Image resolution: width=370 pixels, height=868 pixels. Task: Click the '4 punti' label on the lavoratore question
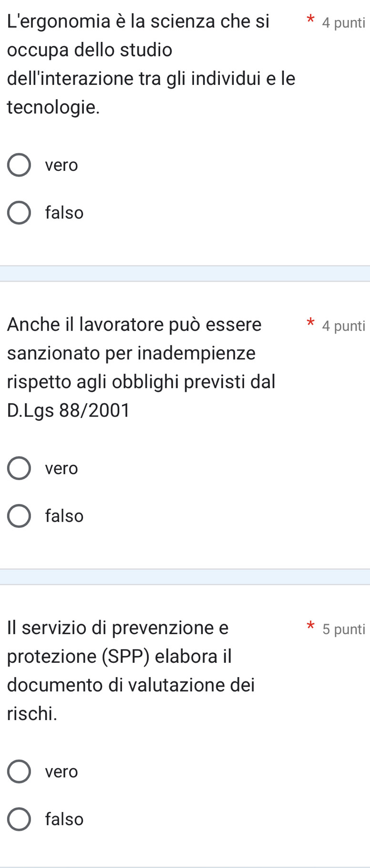coord(343,326)
